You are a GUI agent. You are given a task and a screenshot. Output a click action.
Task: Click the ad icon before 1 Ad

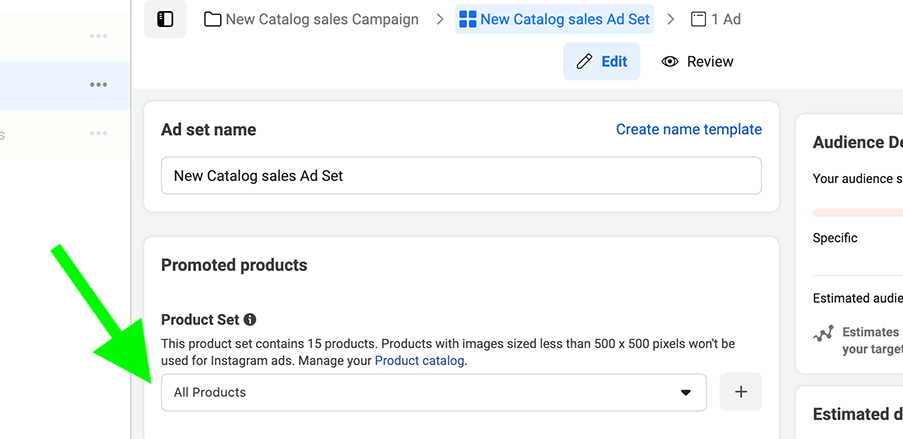699,20
